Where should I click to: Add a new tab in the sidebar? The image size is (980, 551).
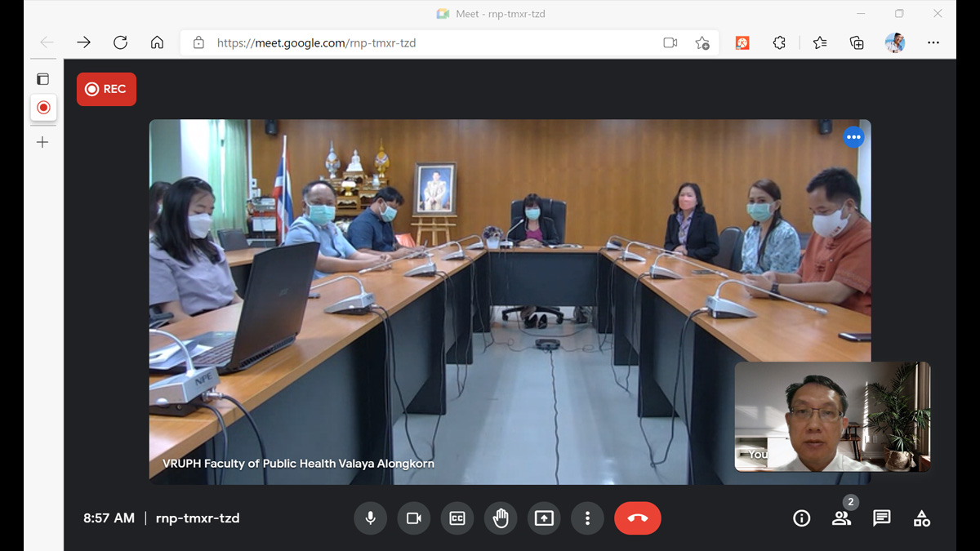click(43, 143)
